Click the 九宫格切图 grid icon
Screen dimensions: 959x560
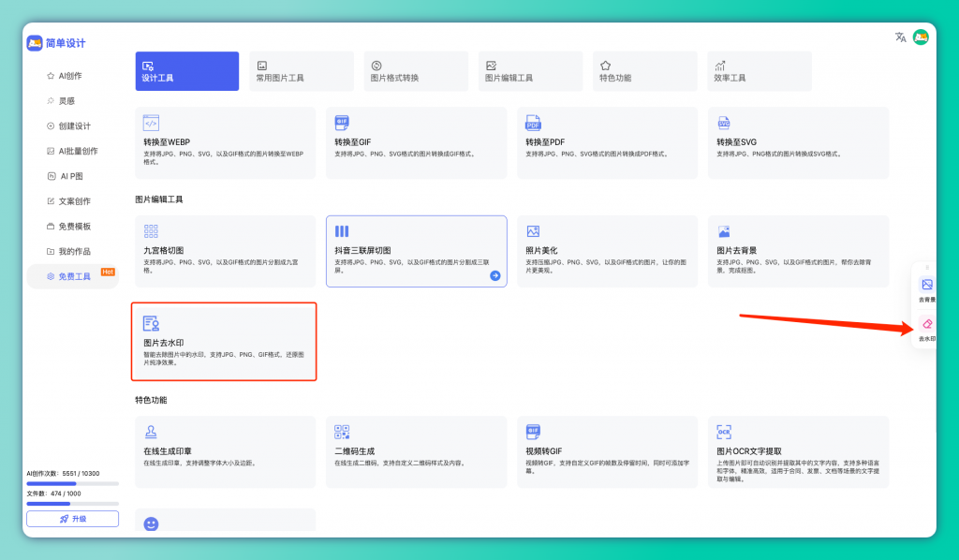[151, 231]
